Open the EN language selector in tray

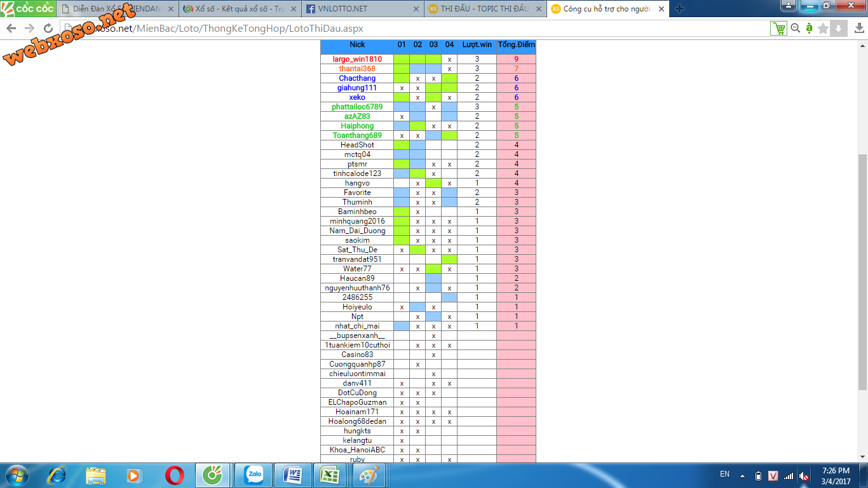pyautogui.click(x=724, y=474)
